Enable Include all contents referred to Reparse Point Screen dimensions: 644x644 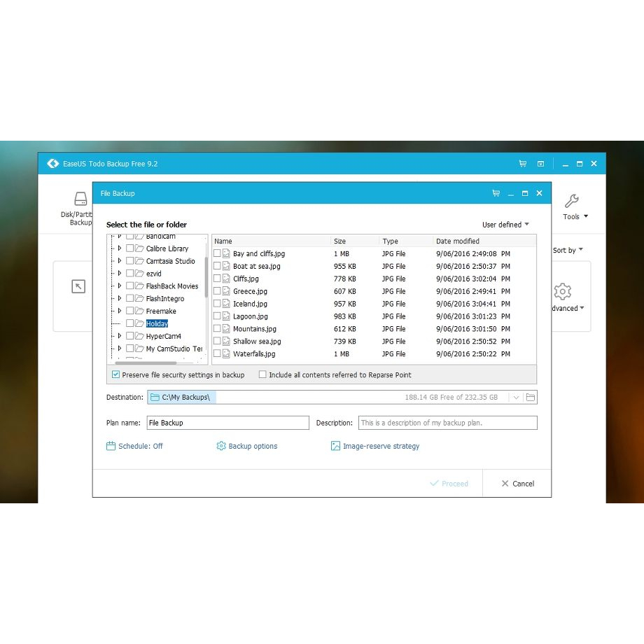click(262, 375)
